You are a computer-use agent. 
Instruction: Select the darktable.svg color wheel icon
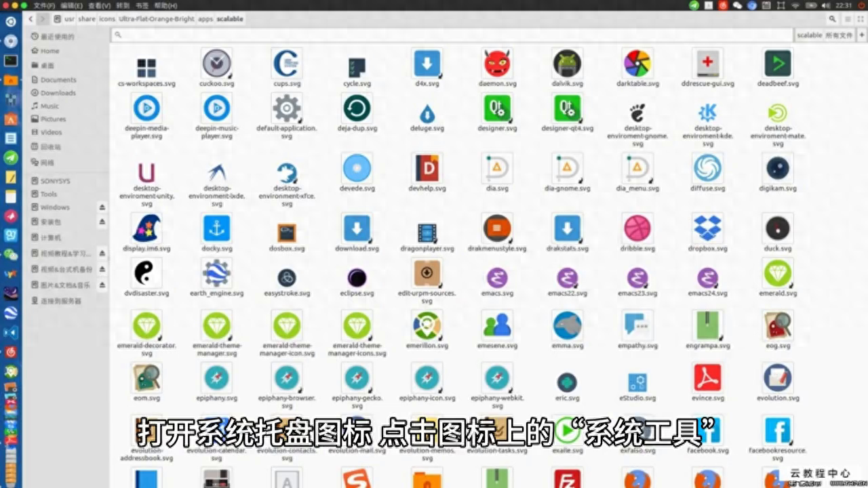(x=637, y=64)
